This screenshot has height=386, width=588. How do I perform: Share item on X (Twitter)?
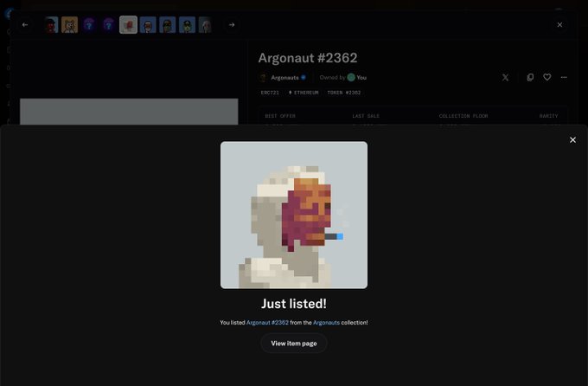505,77
